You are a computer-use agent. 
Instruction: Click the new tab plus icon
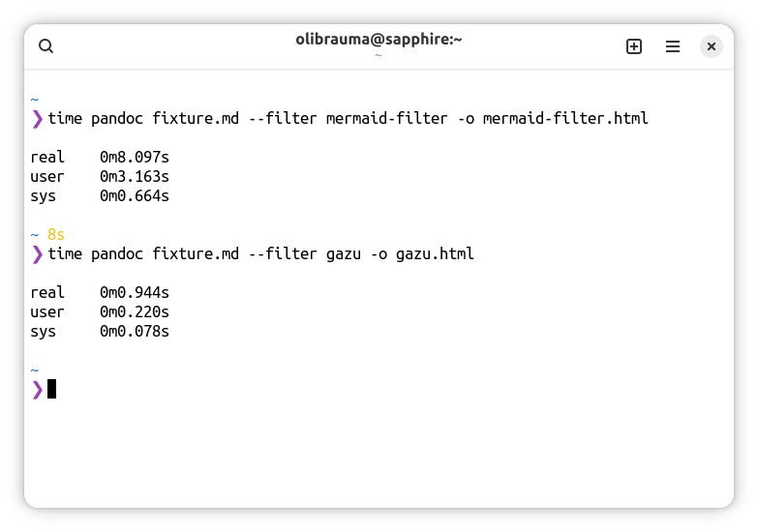tap(634, 46)
